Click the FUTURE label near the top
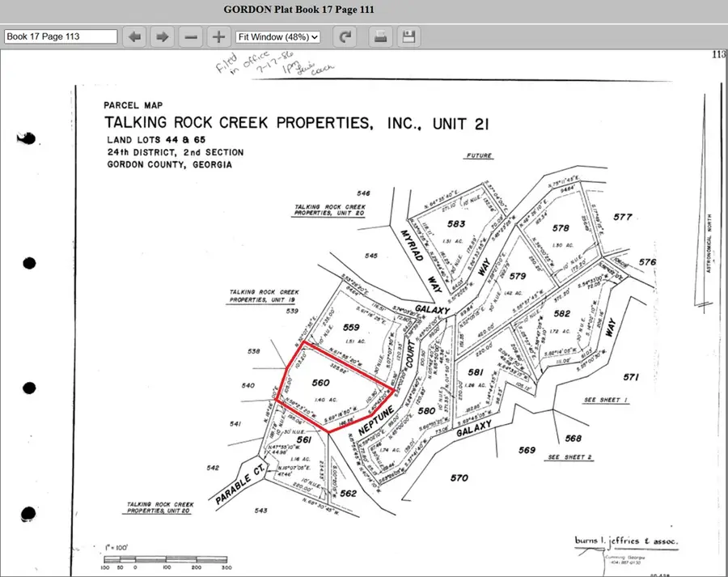 [478, 155]
